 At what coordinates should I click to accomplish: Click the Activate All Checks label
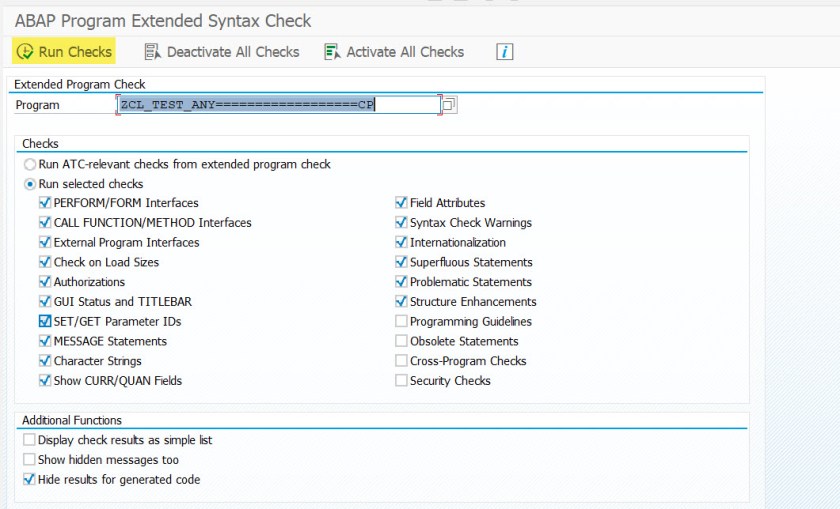405,51
